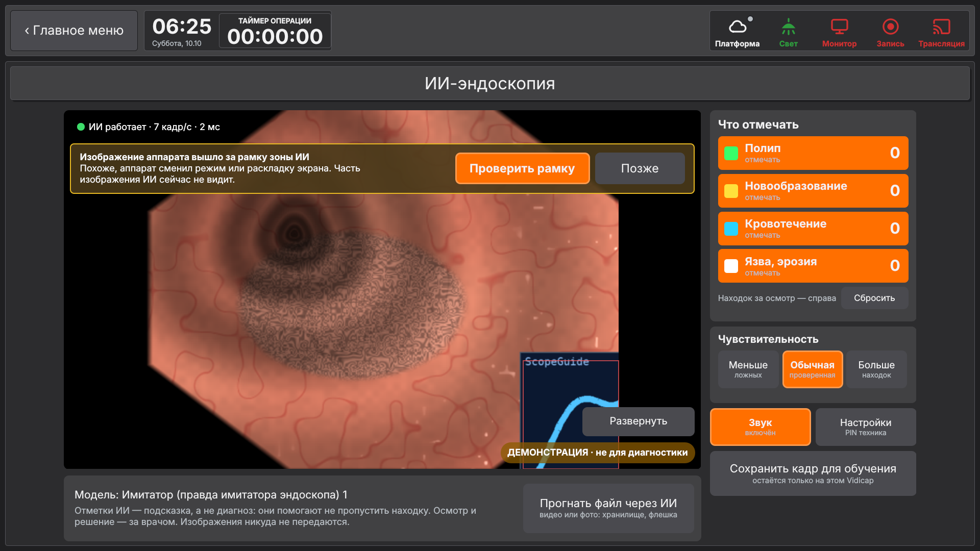Click the ДЕМОНСТРАЦИЯ не для диагностики badge

tap(597, 453)
